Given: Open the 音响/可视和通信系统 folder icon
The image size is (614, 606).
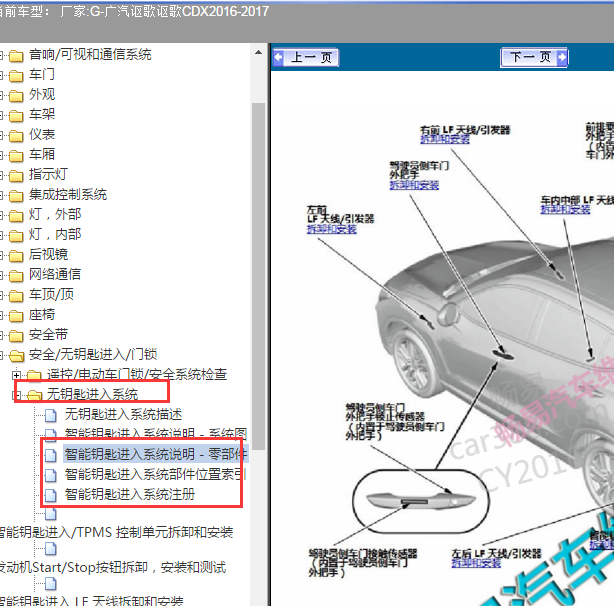Looking at the screenshot, I should (x=16, y=56).
